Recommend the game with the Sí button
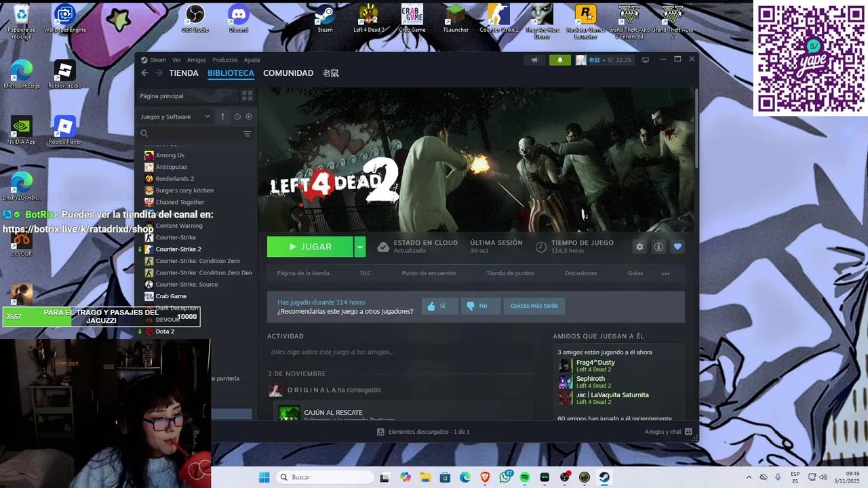The width and height of the screenshot is (868, 488). pyautogui.click(x=439, y=306)
